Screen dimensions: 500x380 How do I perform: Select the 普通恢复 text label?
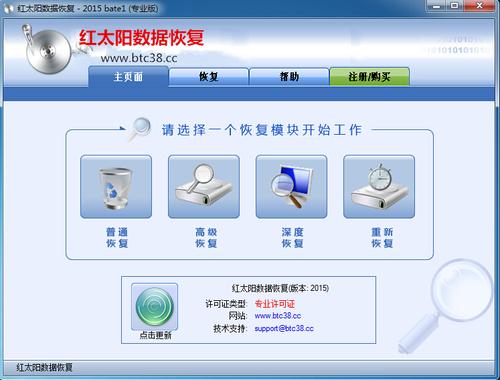(117, 237)
